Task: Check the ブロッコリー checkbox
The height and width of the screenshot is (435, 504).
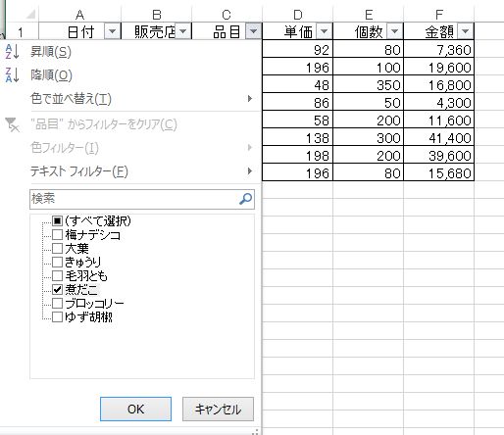Action: pyautogui.click(x=57, y=303)
